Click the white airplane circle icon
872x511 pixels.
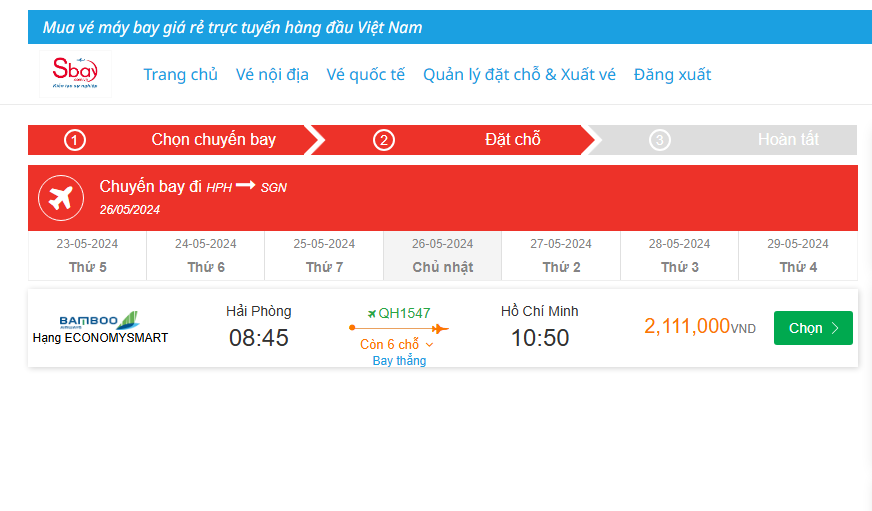click(61, 198)
